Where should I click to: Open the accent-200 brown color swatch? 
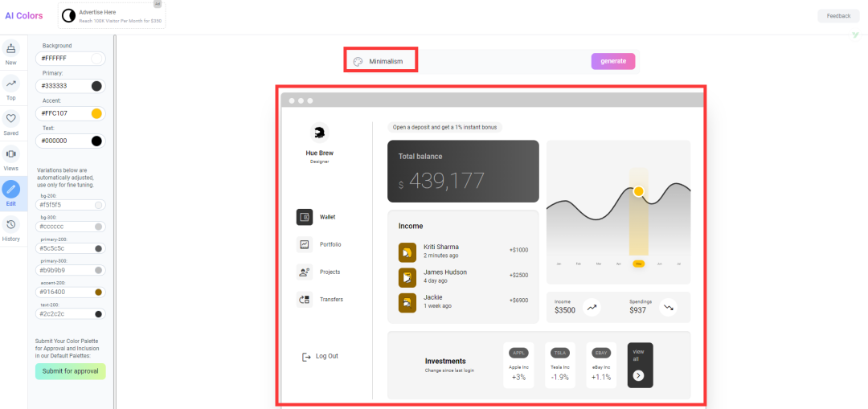click(x=99, y=292)
